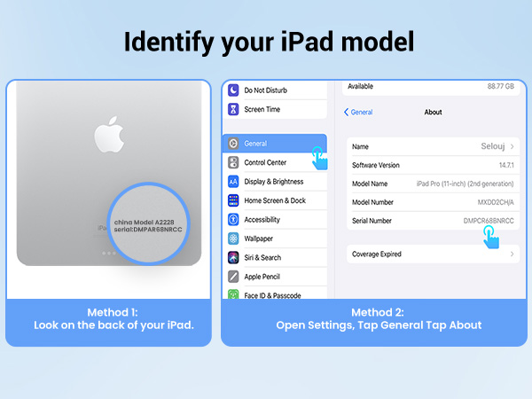Click the Available storage label
The height and width of the screenshot is (399, 532).
360,86
